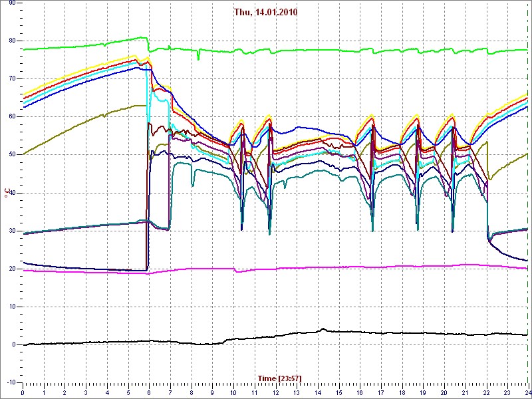
Task: Click the 'Time [23:57]' axis caption
Action: click(x=280, y=378)
